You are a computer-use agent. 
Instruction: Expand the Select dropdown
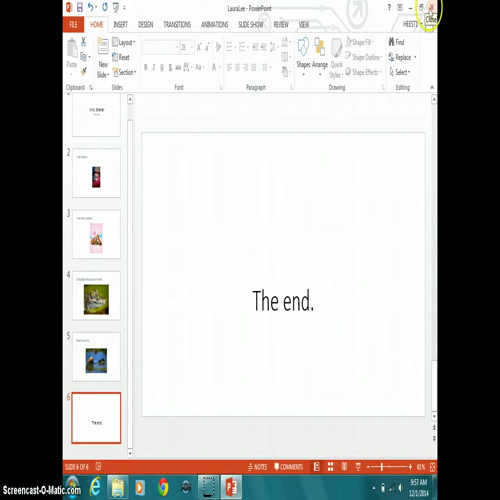[400, 72]
